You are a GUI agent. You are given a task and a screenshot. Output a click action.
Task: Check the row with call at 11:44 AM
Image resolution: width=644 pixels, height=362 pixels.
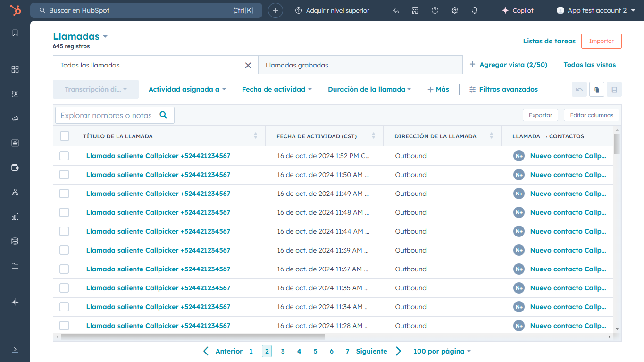64,231
